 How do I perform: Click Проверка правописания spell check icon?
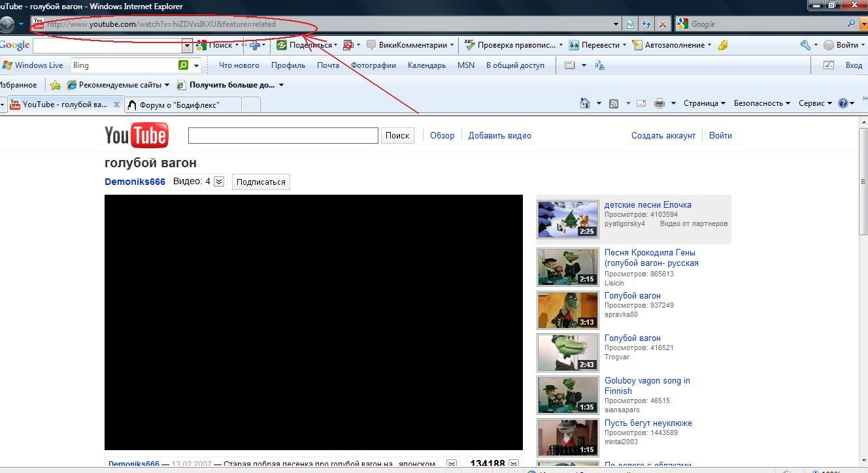(469, 45)
